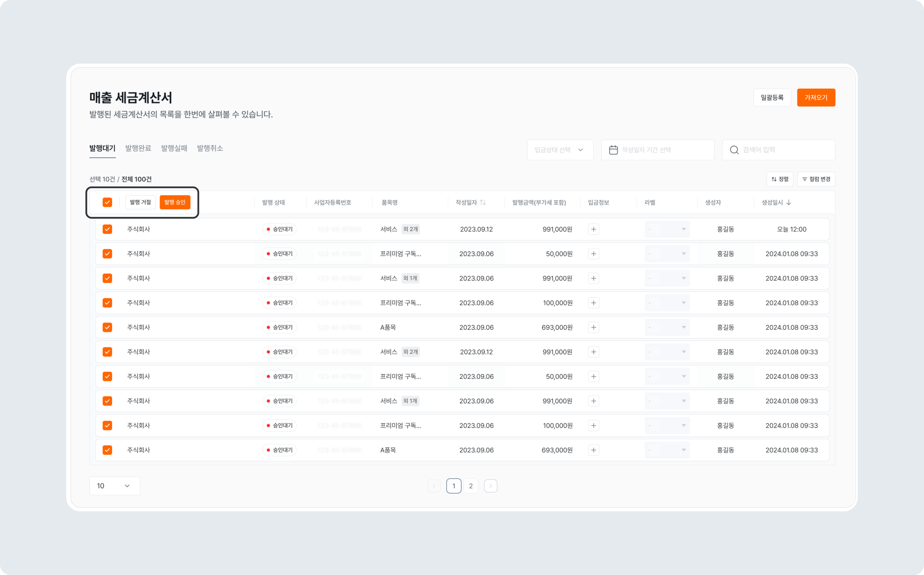Click sort arrows icon beside 작성일자 header
Image resolution: width=924 pixels, height=575 pixels.
(x=482, y=202)
